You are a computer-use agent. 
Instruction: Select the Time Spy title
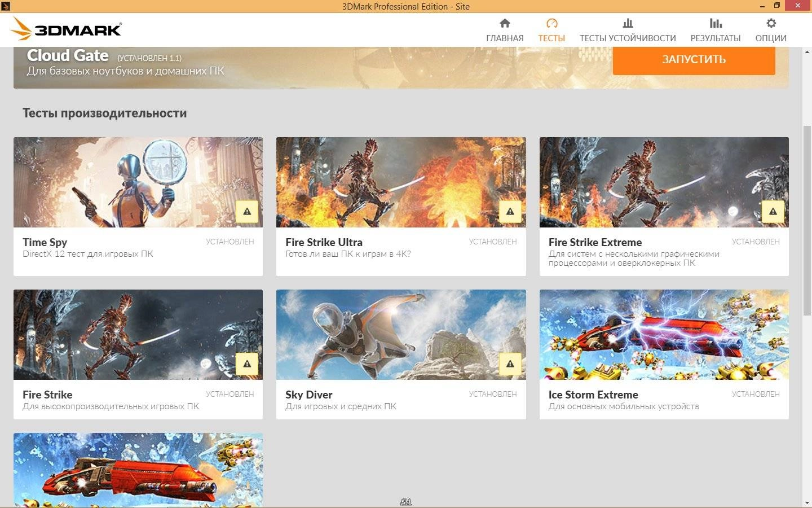click(45, 242)
